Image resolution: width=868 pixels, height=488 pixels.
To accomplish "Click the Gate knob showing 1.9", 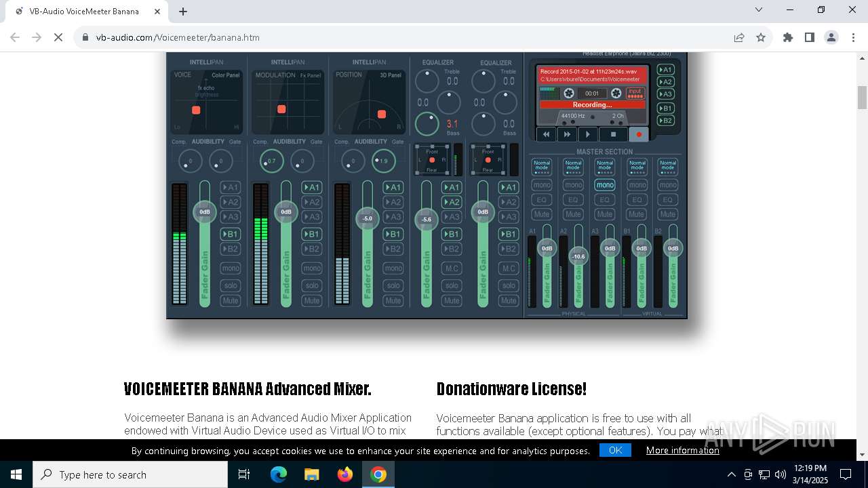I will (x=383, y=161).
